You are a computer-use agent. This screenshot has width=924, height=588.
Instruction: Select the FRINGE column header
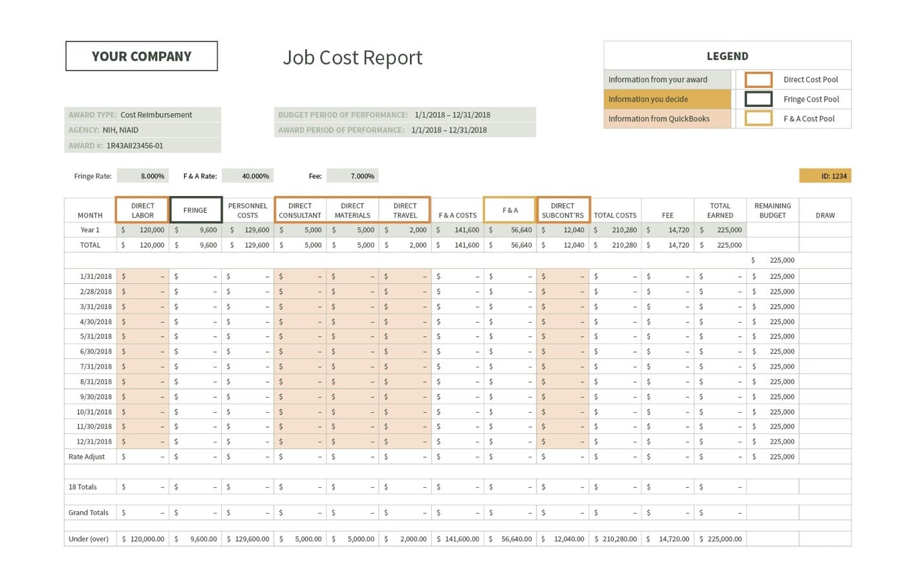click(195, 210)
